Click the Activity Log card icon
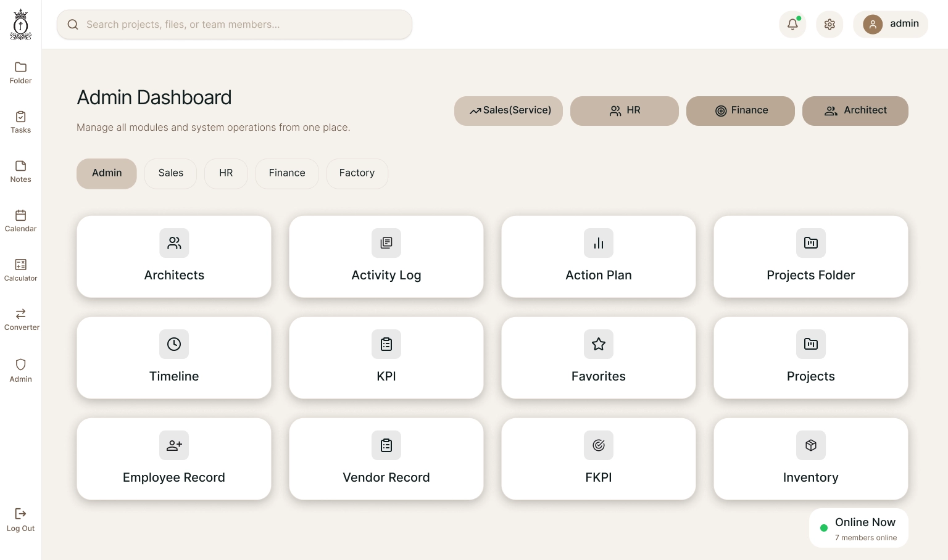Image resolution: width=948 pixels, height=560 pixels. 386,243
